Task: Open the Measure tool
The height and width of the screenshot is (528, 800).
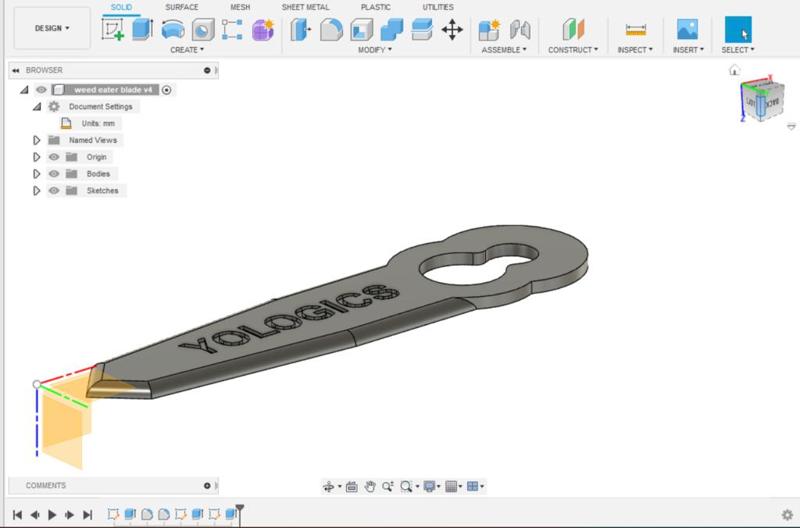Action: (636, 30)
